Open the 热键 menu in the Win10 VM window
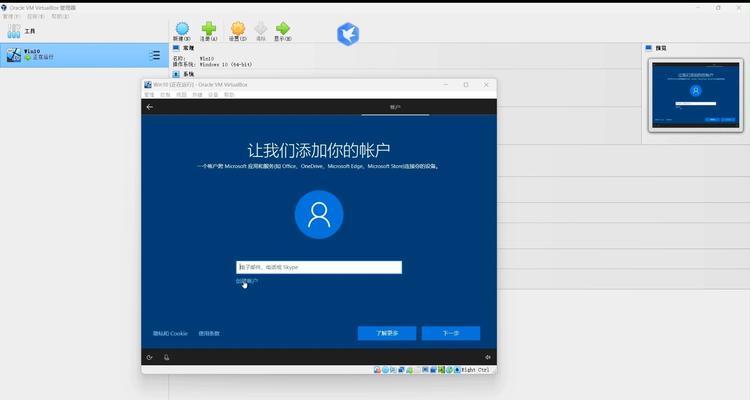This screenshot has height=400, width=750. click(x=197, y=95)
